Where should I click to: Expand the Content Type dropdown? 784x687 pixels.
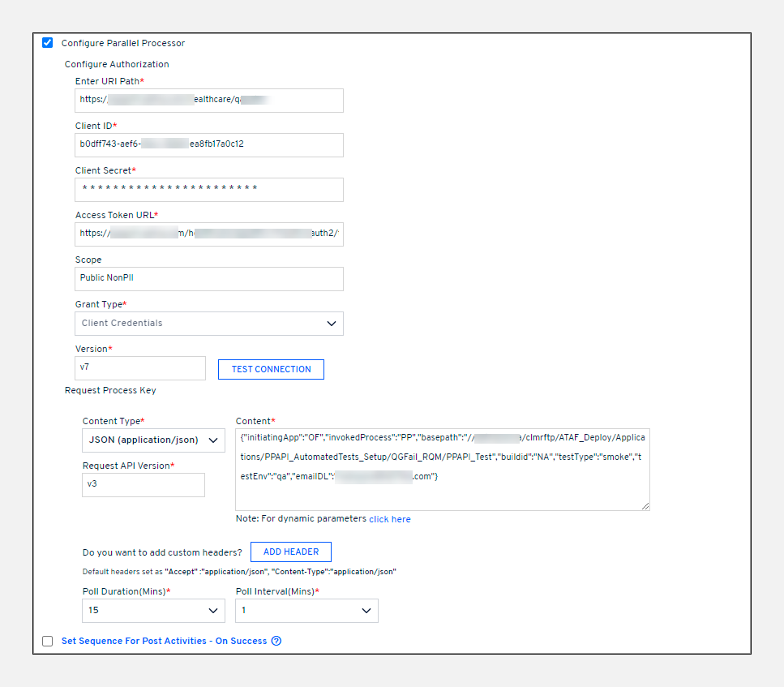153,440
